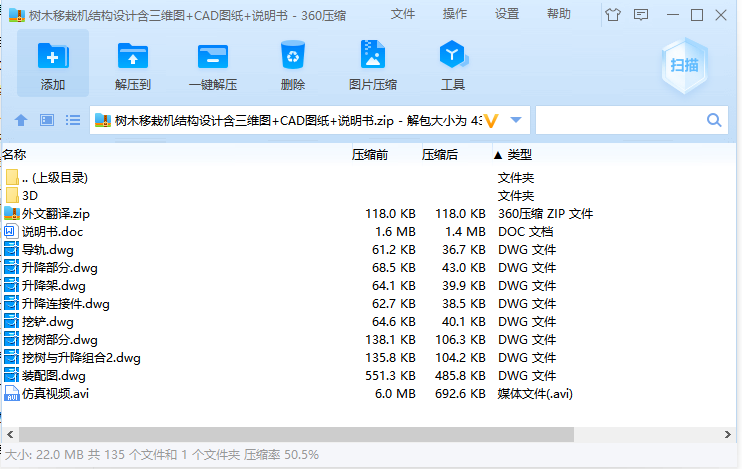Click the orange V icon in the address bar
Screen dimensions: 742x469
(492, 121)
